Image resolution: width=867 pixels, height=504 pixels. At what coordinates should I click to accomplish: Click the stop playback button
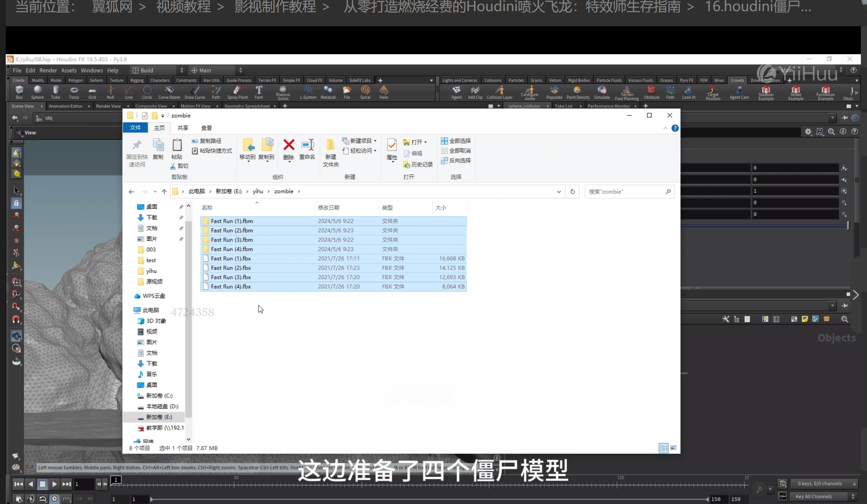click(42, 484)
